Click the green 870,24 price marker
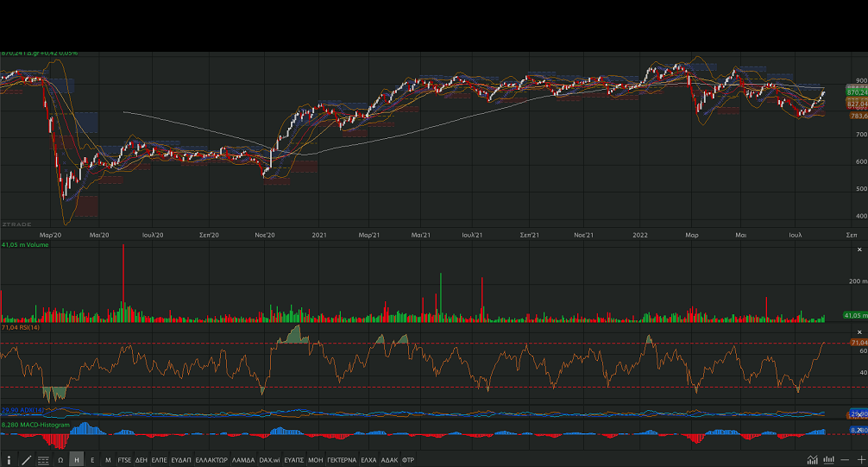 857,92
